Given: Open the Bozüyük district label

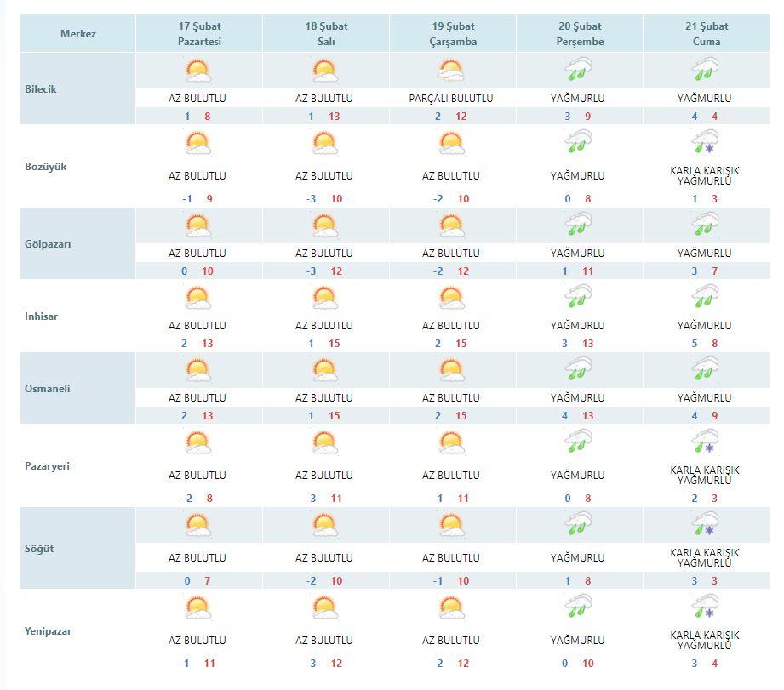Looking at the screenshot, I should 45,167.
